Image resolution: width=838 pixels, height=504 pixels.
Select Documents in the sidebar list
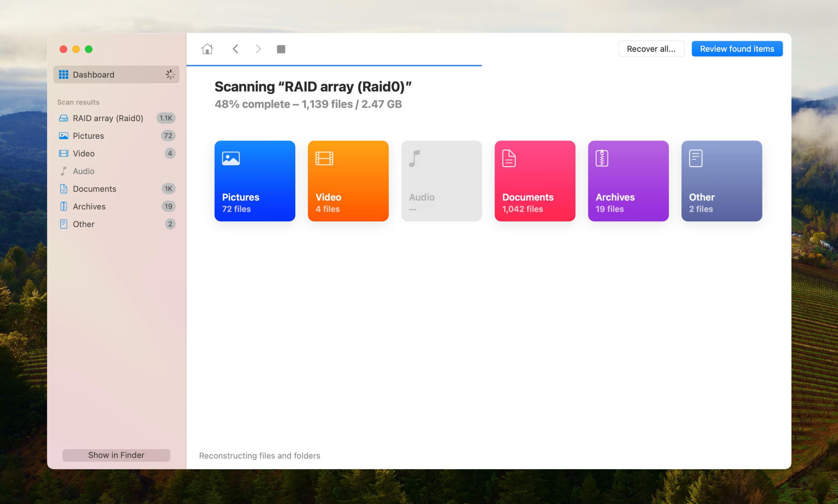click(x=94, y=189)
